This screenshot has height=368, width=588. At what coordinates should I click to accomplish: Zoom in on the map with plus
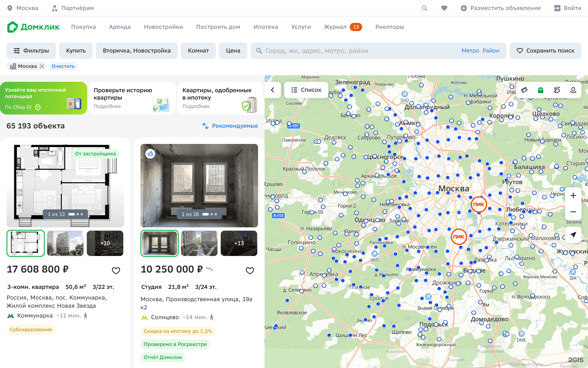click(x=573, y=195)
